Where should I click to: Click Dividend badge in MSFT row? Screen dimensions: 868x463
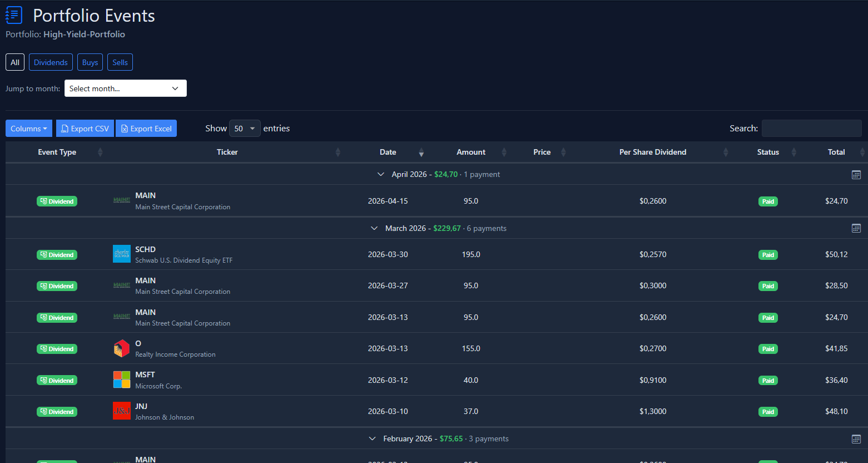pyautogui.click(x=57, y=381)
